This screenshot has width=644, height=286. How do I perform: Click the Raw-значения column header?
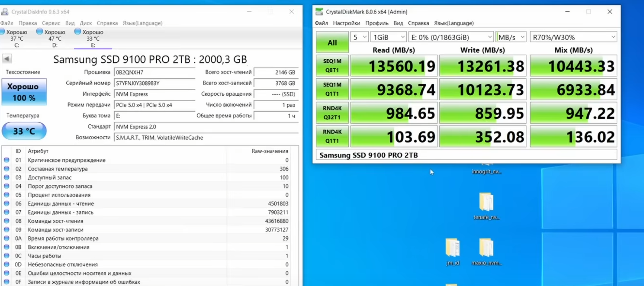(270, 151)
